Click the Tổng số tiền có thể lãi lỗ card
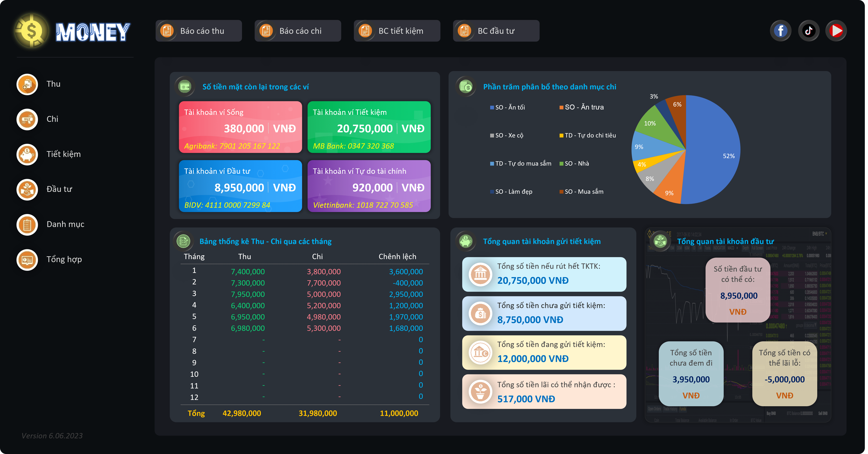Viewport: 868px width, 454px height. [x=784, y=373]
